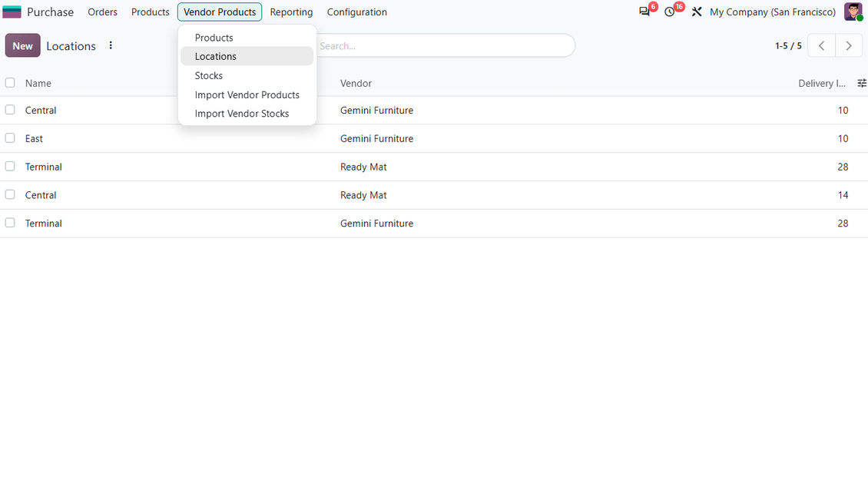Open the messages conversation icon

pyautogui.click(x=644, y=12)
